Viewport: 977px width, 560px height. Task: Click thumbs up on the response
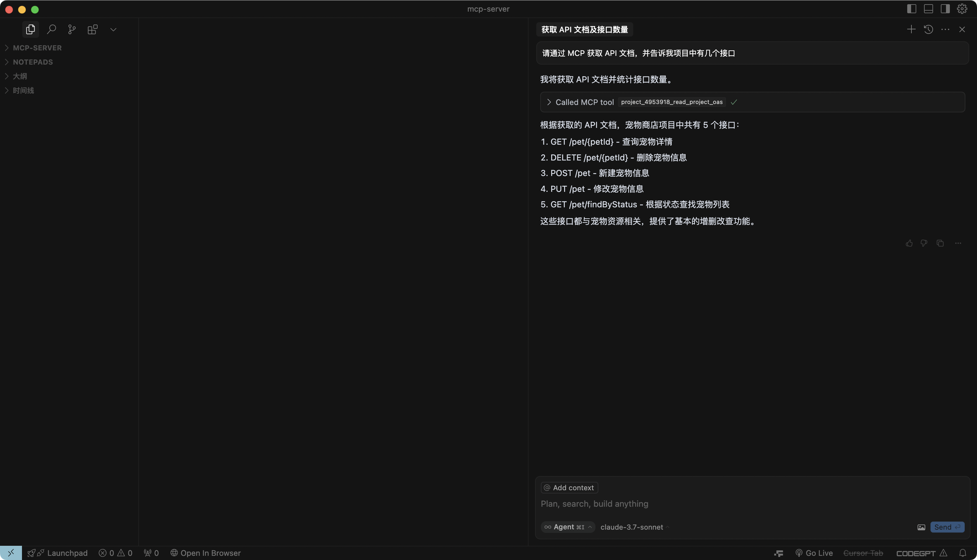click(x=909, y=243)
